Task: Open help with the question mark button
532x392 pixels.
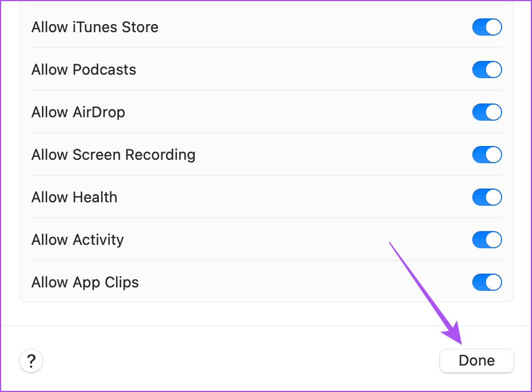Action: 31,361
